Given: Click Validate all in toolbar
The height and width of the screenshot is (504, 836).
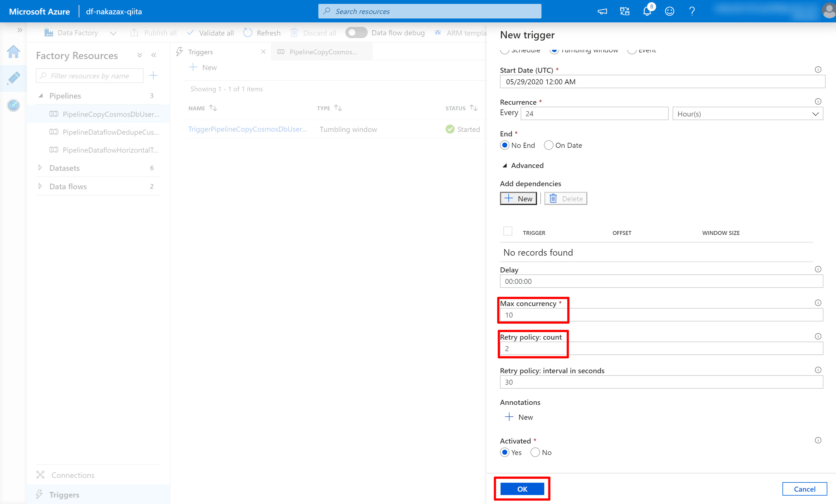Looking at the screenshot, I should coord(210,32).
